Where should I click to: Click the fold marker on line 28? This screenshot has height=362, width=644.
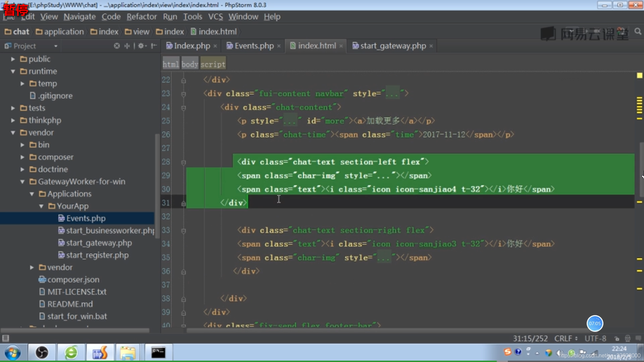coord(183,163)
